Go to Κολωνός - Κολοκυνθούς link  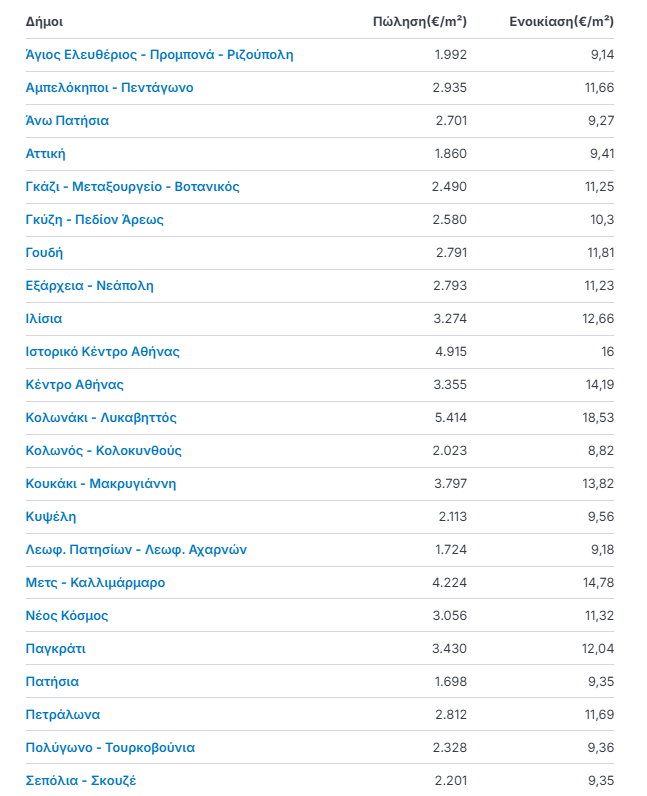click(x=103, y=451)
